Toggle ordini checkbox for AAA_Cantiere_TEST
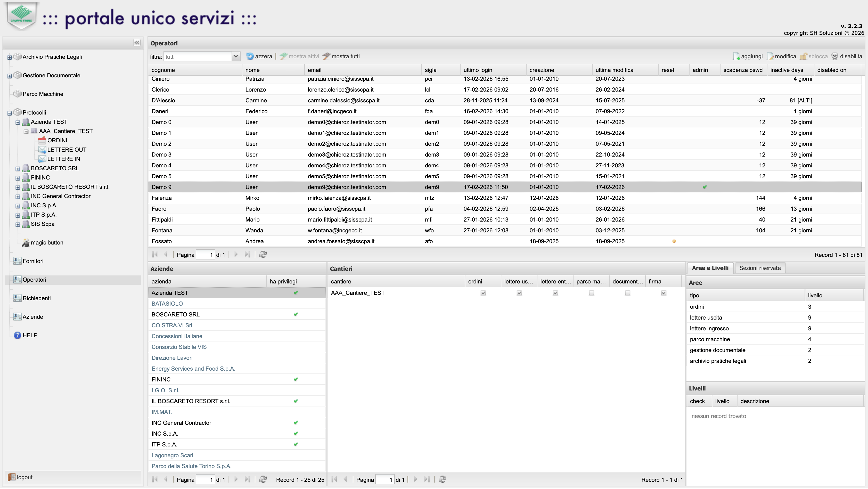This screenshot has width=868, height=489. [483, 293]
